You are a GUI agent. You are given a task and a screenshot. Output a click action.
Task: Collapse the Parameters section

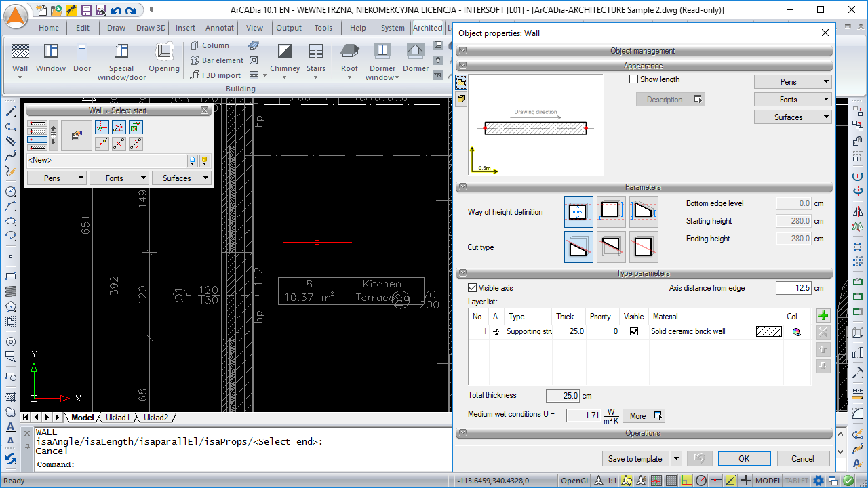(462, 187)
